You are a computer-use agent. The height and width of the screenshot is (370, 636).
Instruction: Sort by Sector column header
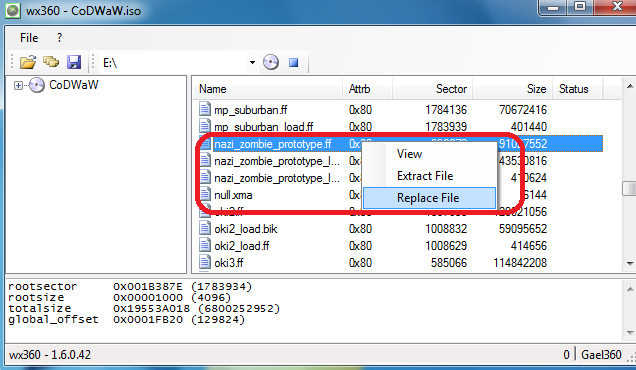(x=432, y=89)
